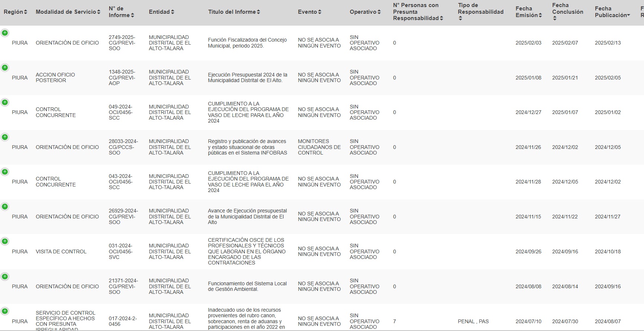644x331 pixels.
Task: Sort by Entidad column header
Action: pyautogui.click(x=162, y=12)
